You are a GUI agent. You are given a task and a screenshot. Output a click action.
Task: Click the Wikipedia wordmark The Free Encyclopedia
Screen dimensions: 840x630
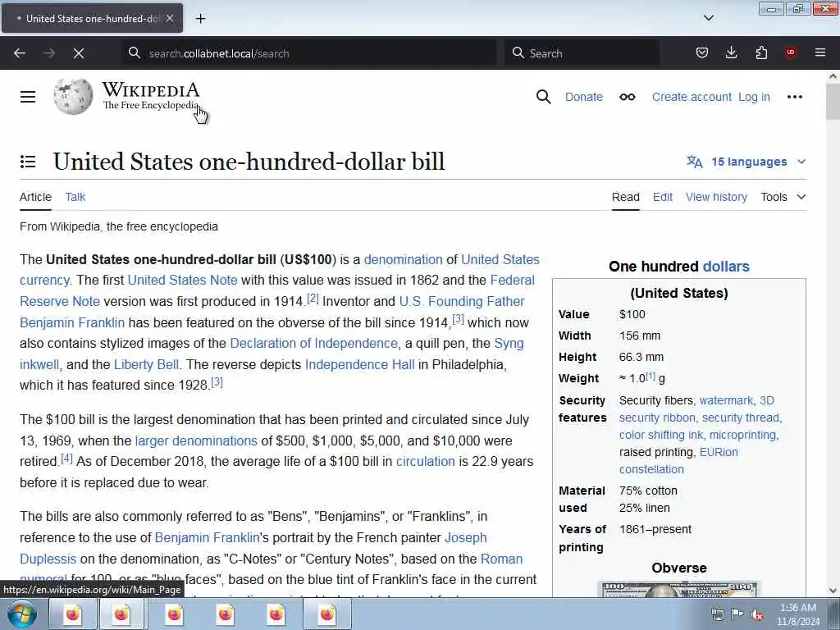pos(151,97)
